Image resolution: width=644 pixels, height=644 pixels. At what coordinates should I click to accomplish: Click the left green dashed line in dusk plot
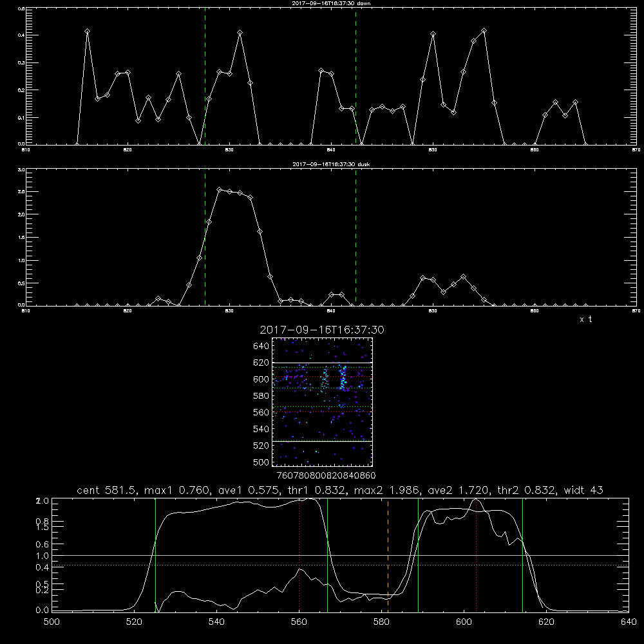click(205, 237)
